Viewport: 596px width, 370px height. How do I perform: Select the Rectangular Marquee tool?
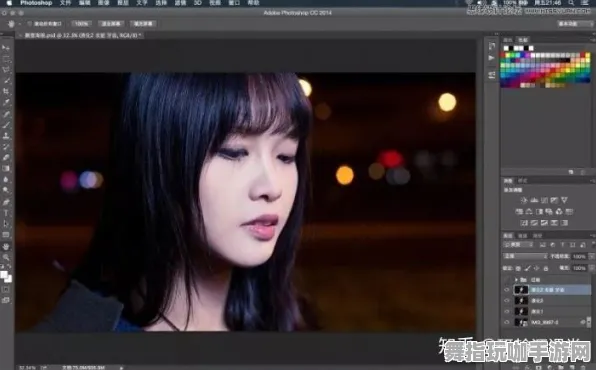(6, 59)
